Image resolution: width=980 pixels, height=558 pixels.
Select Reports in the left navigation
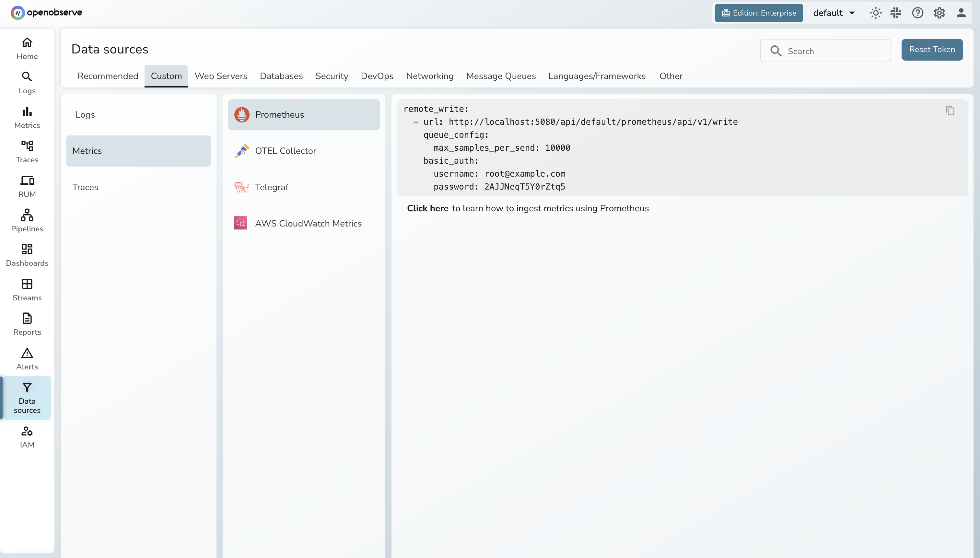coord(27,323)
